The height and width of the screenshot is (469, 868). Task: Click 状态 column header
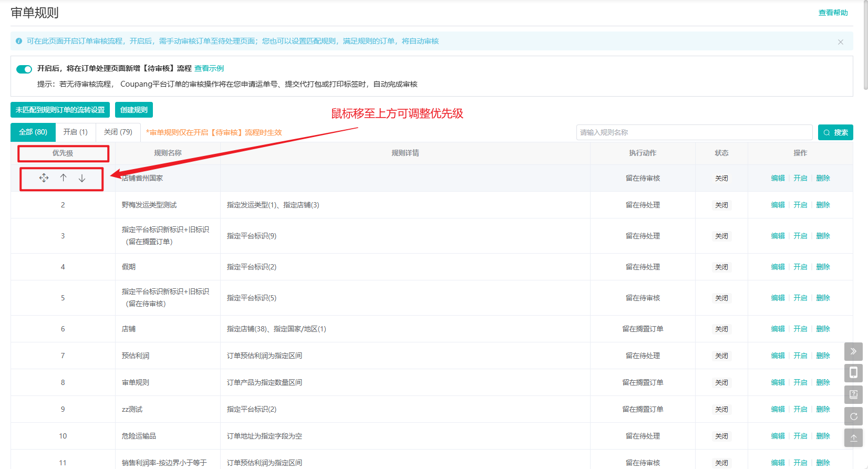tap(721, 153)
